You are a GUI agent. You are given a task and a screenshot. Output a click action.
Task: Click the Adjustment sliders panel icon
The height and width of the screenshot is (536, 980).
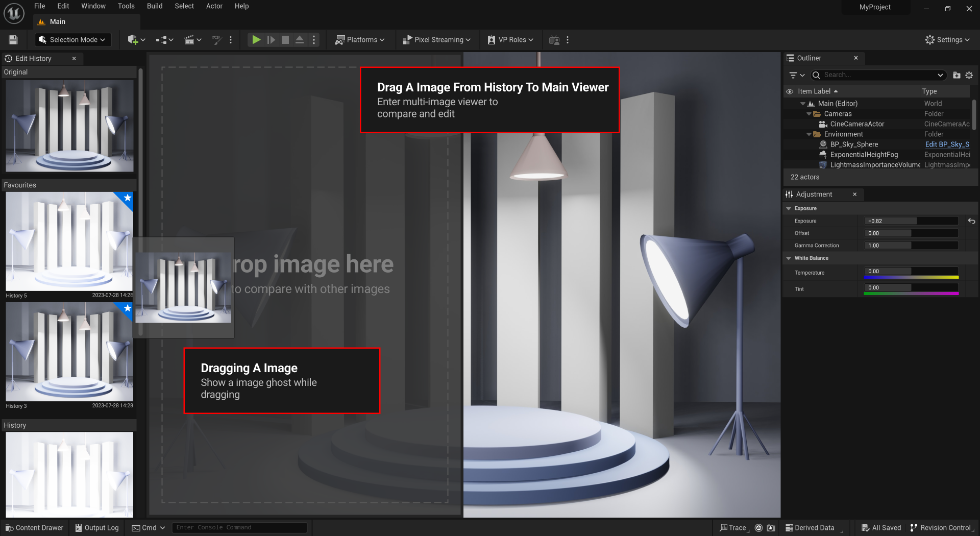(x=789, y=194)
